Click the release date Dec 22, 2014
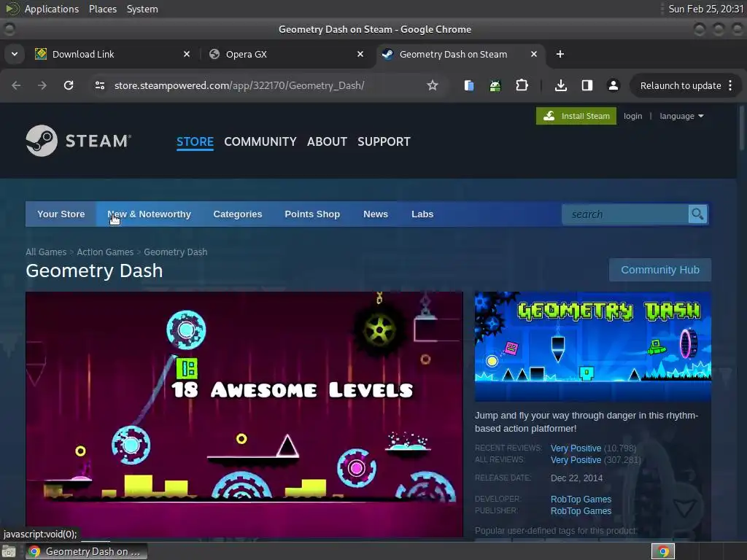 (576, 478)
